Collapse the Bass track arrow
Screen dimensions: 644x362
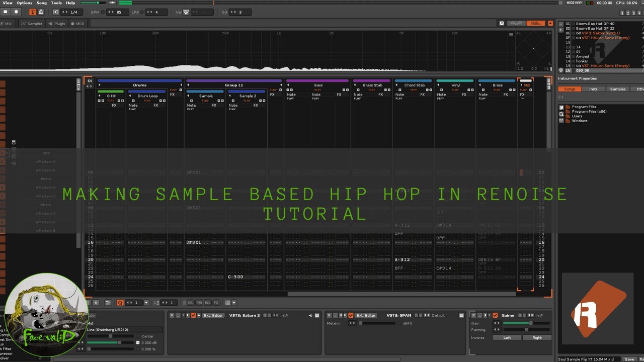click(x=289, y=85)
